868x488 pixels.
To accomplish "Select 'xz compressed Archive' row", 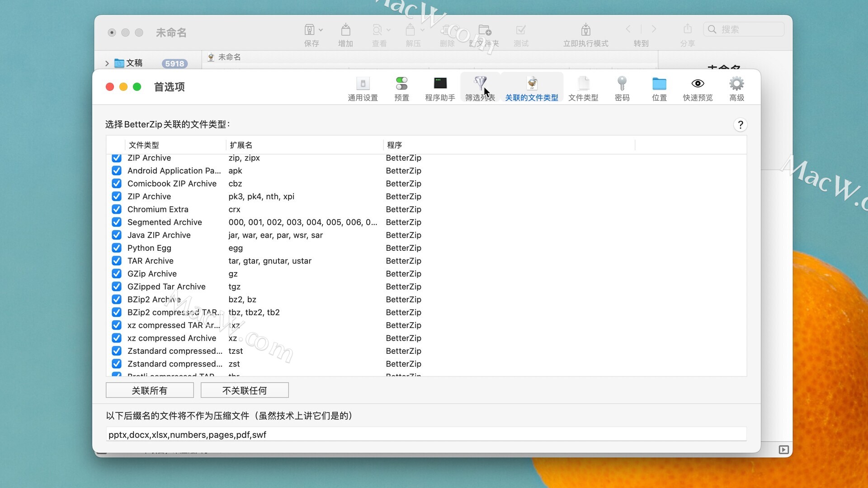I will point(426,338).
